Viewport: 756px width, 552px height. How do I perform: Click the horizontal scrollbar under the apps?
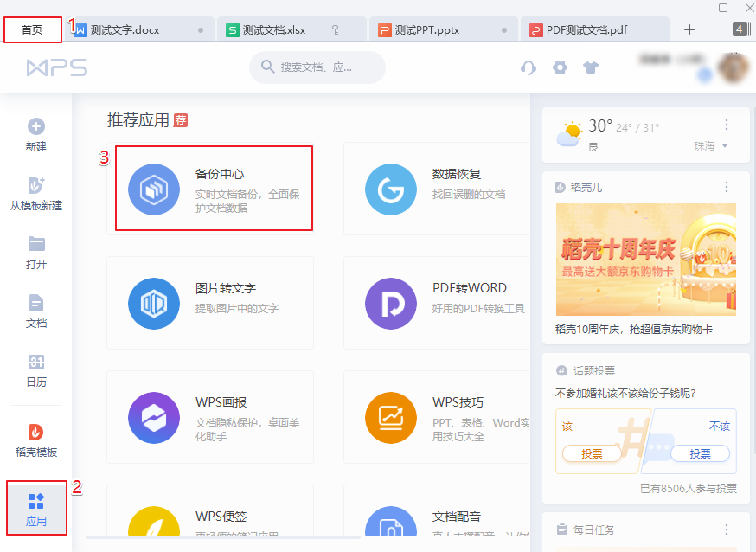click(x=223, y=536)
